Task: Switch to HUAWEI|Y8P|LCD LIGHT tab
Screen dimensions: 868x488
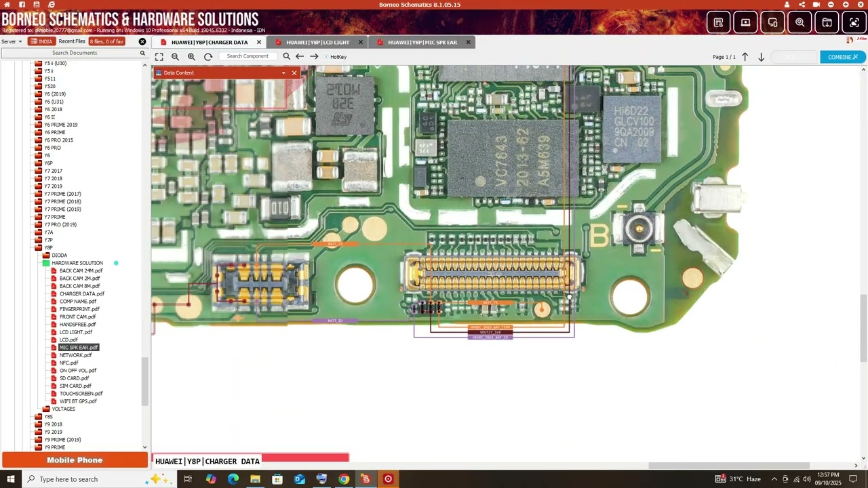Action: (x=317, y=42)
